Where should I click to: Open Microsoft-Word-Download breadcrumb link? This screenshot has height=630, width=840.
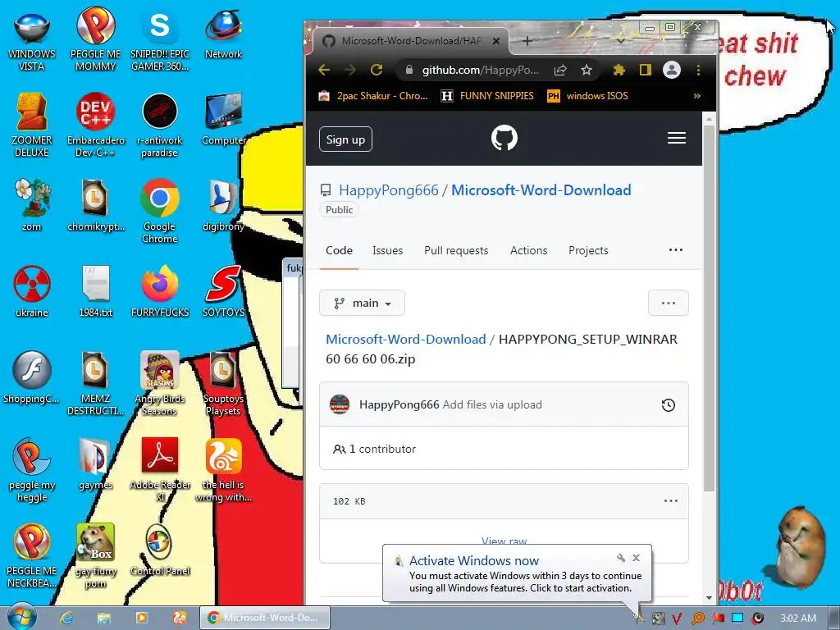[x=405, y=339]
